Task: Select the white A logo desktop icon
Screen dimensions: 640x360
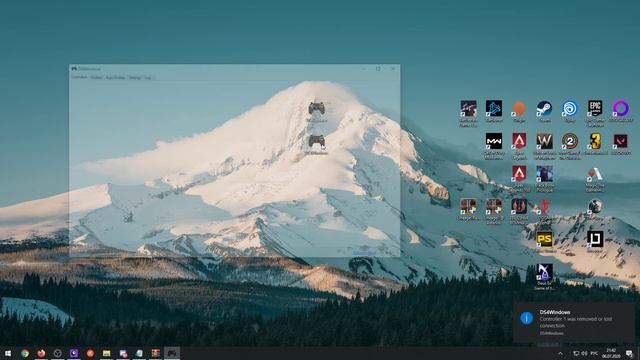Action: (595, 175)
